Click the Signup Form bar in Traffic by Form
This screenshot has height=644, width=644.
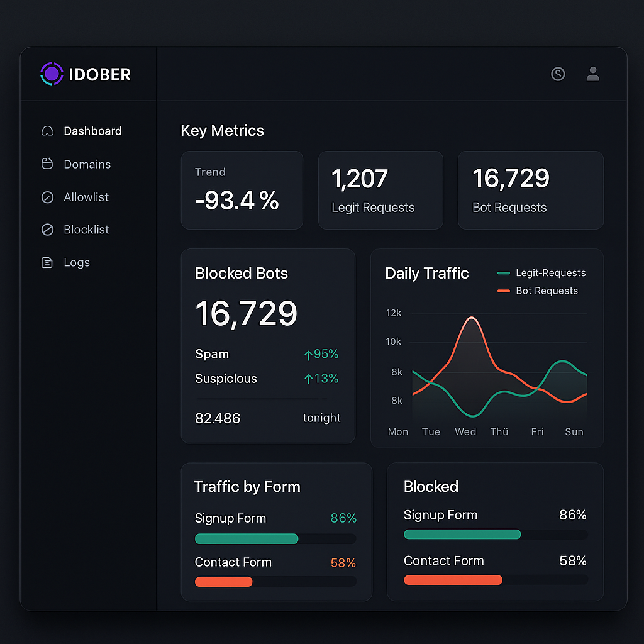(247, 539)
